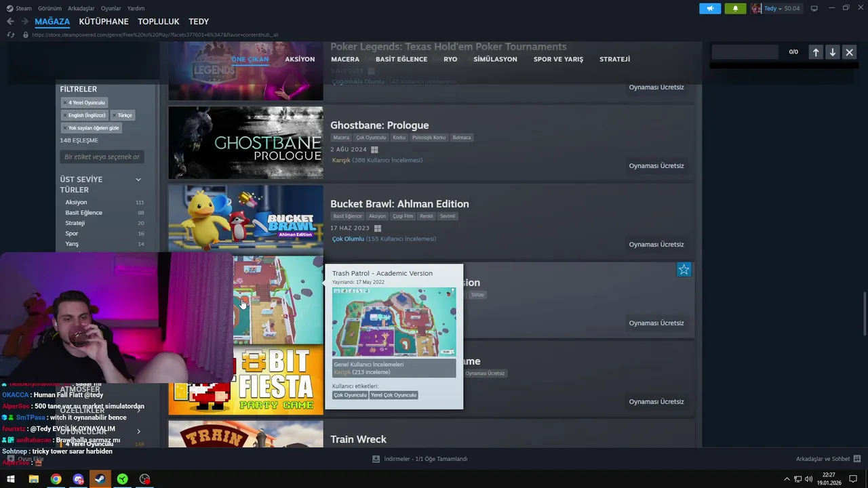Reload the store page
This screenshot has width=868, height=488.
[x=10, y=35]
